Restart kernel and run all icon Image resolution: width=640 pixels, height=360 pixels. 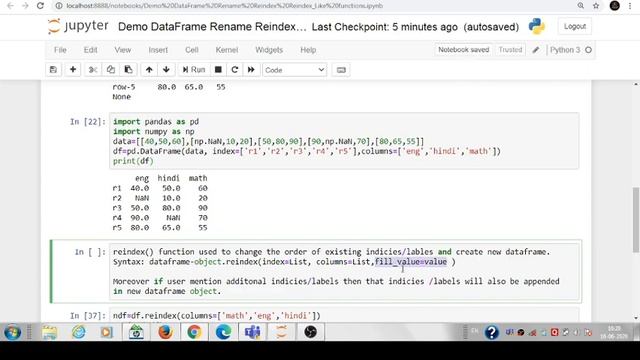[251, 70]
